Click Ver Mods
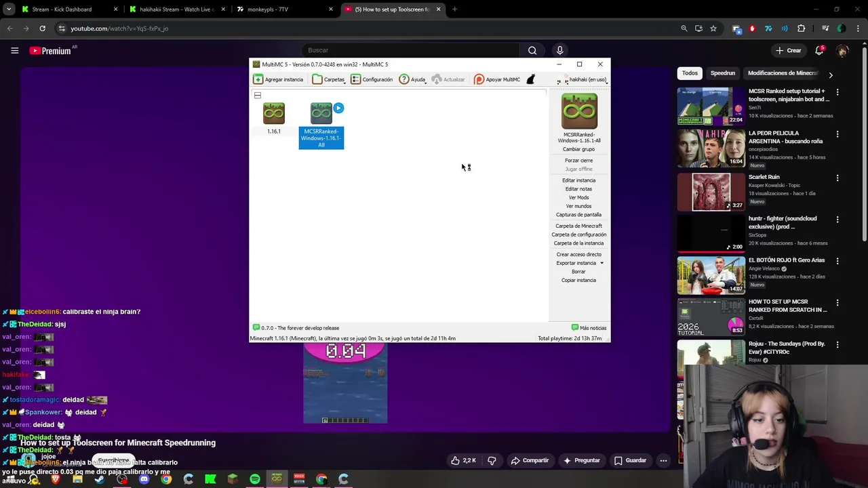The image size is (868, 488). [x=578, y=197]
